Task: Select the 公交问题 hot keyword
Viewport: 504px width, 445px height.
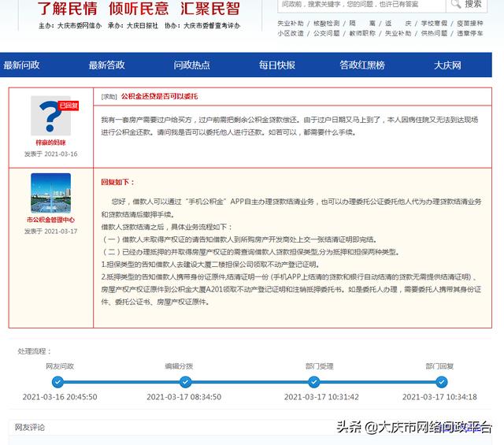Action: click(x=326, y=33)
